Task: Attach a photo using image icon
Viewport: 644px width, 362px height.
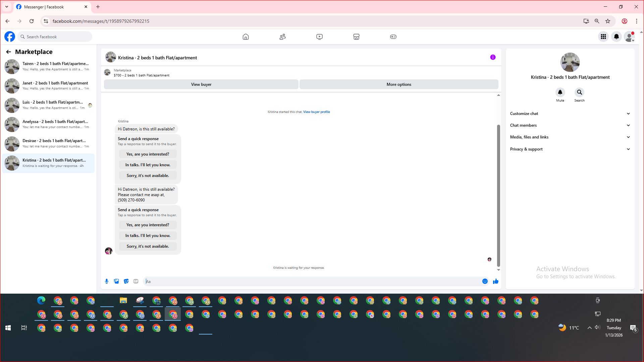Action: 116,281
